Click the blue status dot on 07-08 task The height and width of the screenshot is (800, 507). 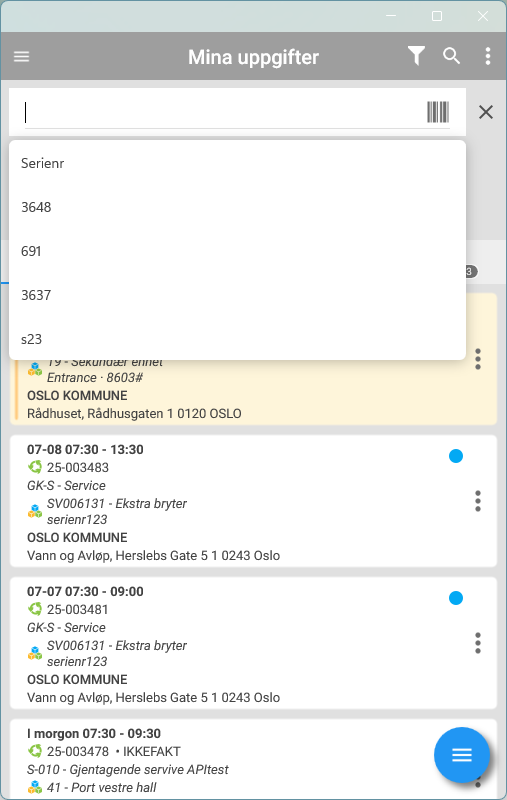456,456
